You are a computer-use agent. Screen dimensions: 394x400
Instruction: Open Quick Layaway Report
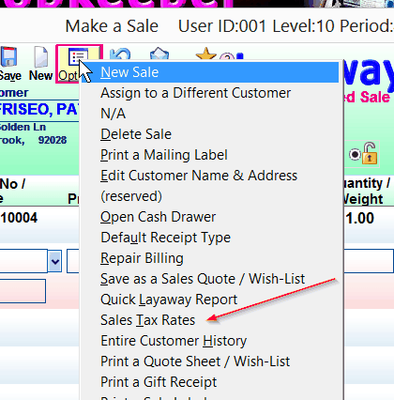click(209, 300)
